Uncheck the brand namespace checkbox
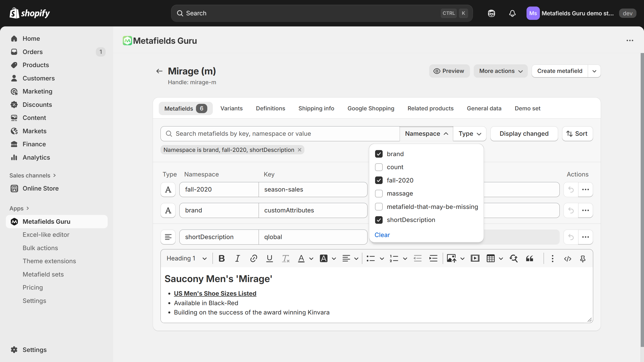The height and width of the screenshot is (362, 644). click(379, 154)
